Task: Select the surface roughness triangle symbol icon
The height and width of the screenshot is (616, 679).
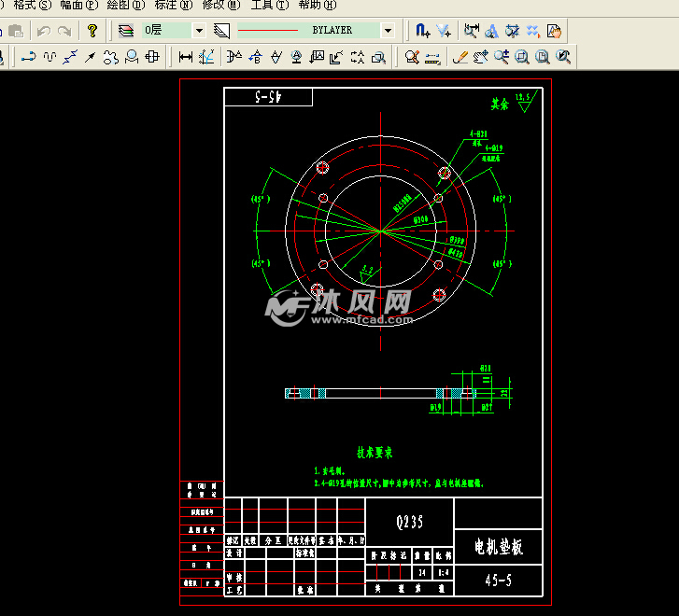Action: 276,57
